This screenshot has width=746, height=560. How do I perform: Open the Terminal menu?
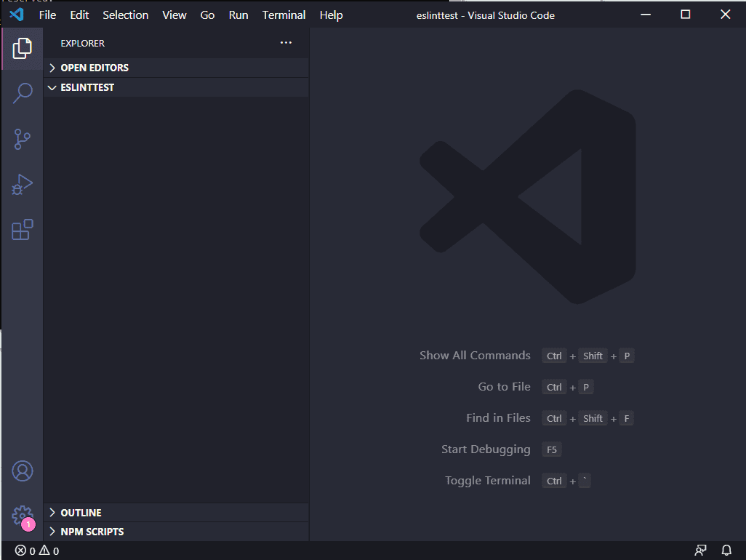[284, 15]
